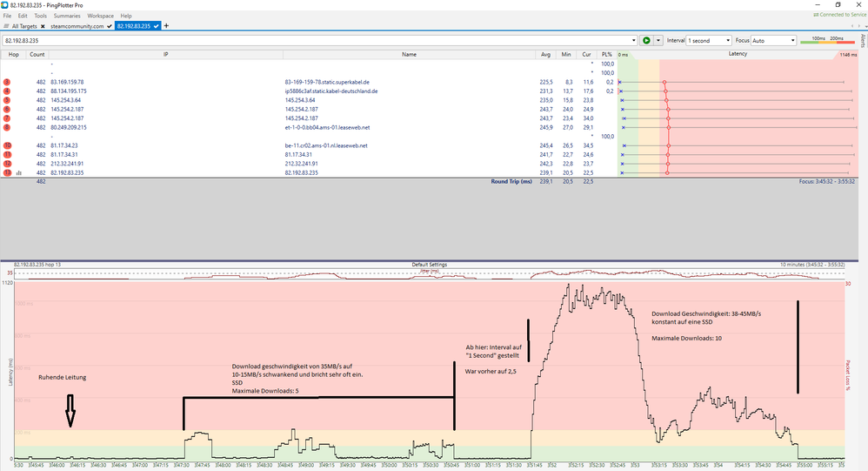Click the red hop 8 number badge

(x=7, y=127)
